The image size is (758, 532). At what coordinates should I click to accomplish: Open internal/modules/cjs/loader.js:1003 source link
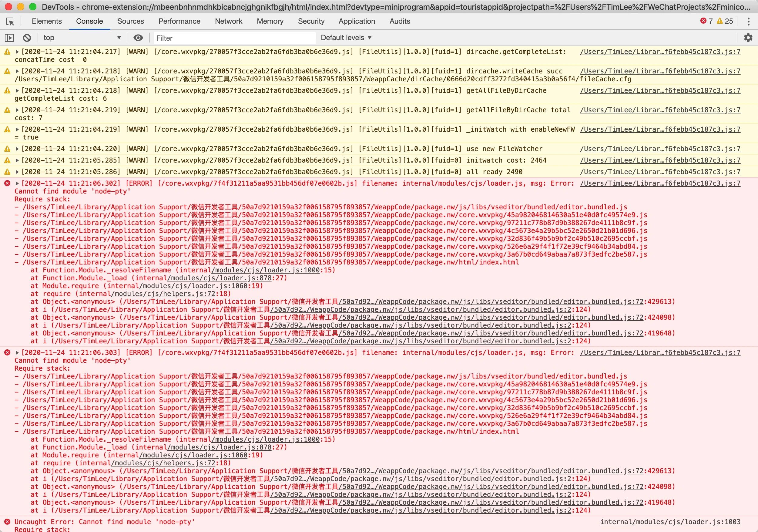coord(670,522)
